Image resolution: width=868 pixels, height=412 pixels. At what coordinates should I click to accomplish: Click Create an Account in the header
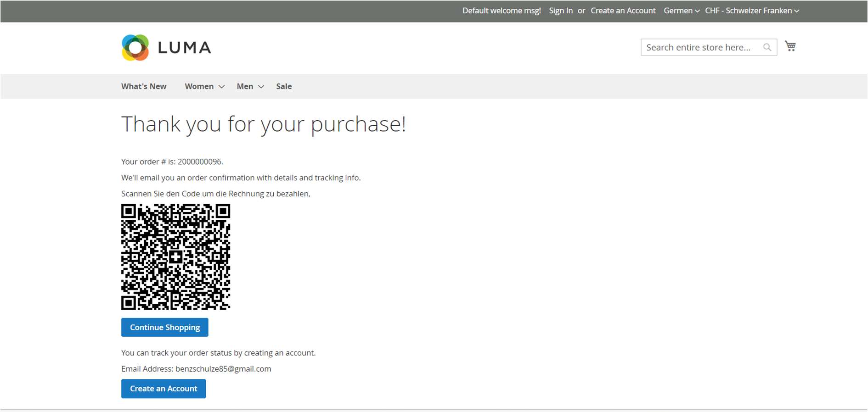point(623,11)
